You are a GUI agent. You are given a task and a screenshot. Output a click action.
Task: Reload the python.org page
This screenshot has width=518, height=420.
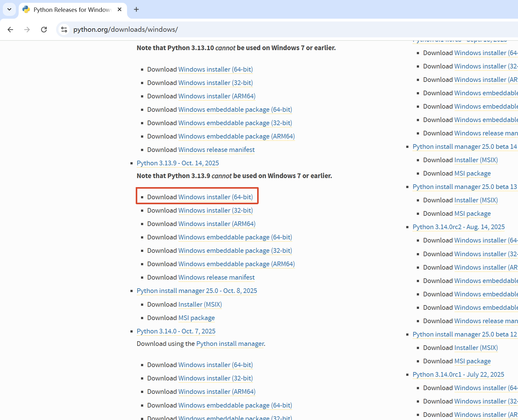(x=44, y=30)
